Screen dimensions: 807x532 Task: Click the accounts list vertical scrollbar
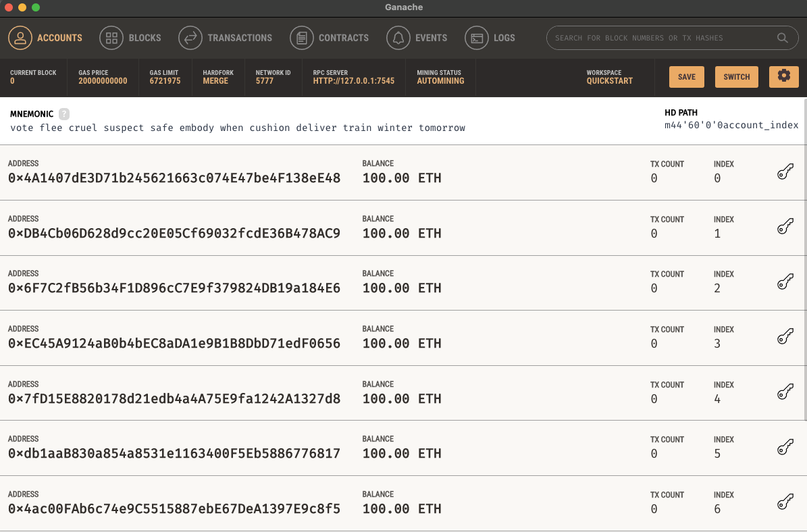pyautogui.click(x=805, y=259)
